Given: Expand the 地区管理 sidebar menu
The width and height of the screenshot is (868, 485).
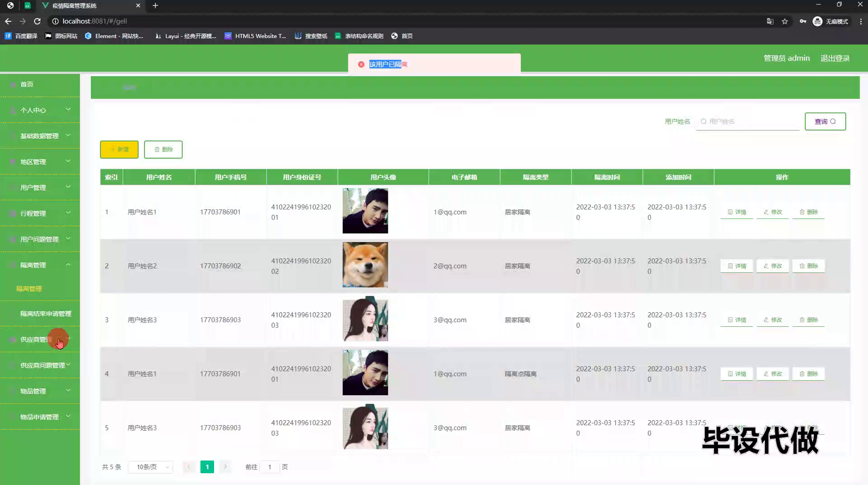Looking at the screenshot, I should click(x=40, y=162).
